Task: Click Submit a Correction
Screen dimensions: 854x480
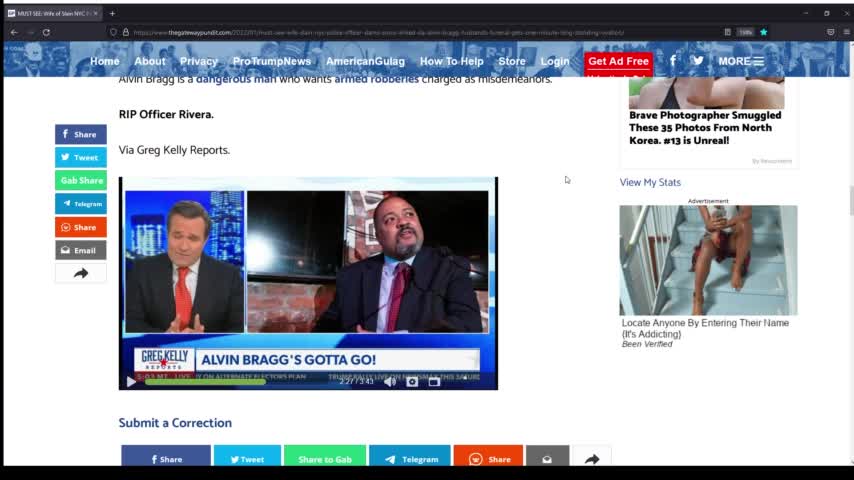Action: click(175, 423)
